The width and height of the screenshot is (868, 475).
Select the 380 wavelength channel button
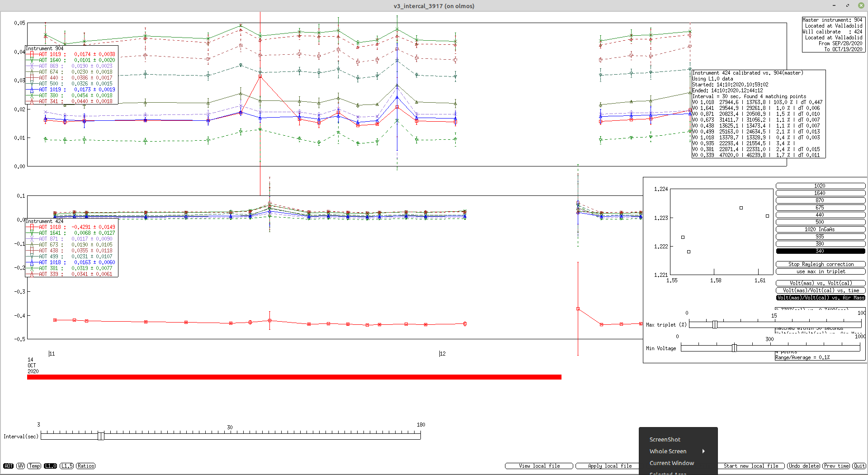(x=821, y=244)
